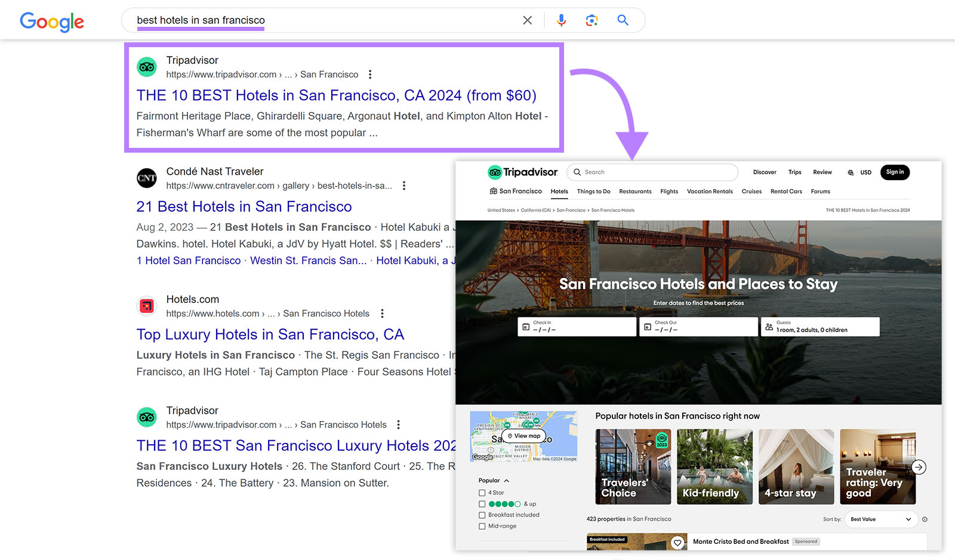
Task: Click the Check In date field
Action: coord(576,326)
